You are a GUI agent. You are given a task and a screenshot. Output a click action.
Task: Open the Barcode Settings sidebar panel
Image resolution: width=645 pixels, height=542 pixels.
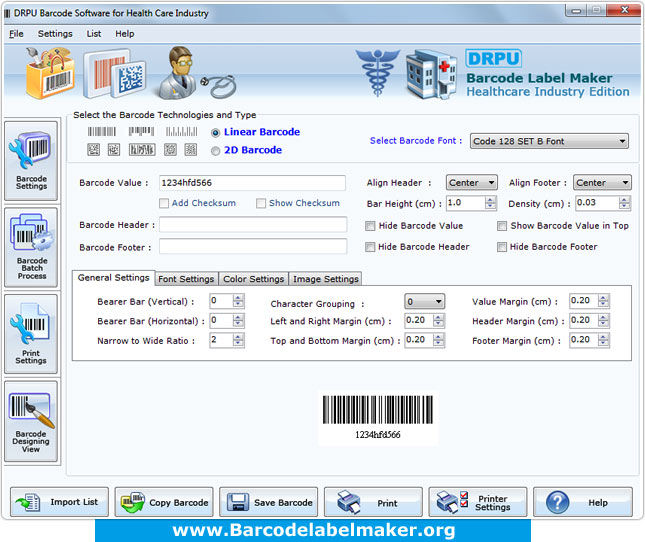point(31,160)
